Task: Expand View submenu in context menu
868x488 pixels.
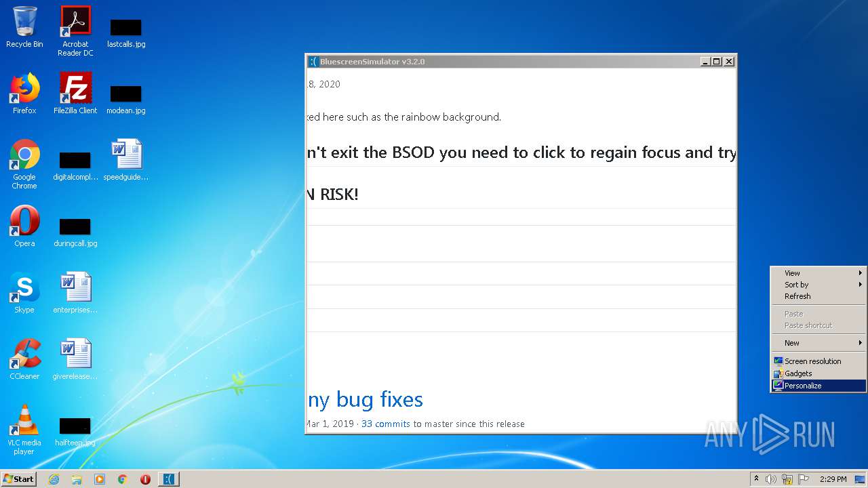Action: click(x=818, y=273)
